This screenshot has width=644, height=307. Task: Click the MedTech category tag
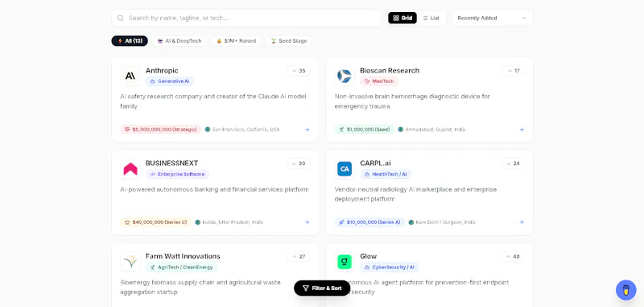pos(379,81)
